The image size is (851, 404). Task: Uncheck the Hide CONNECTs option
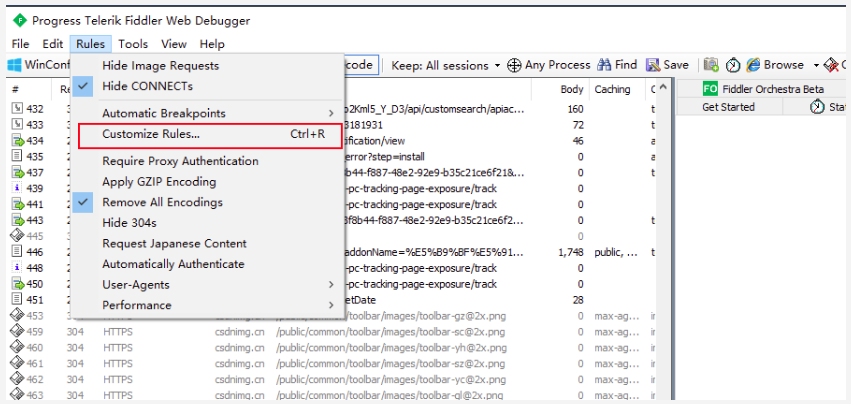point(207,86)
